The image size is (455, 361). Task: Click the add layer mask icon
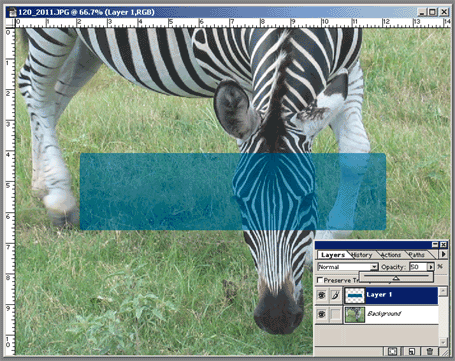pyautogui.click(x=392, y=351)
